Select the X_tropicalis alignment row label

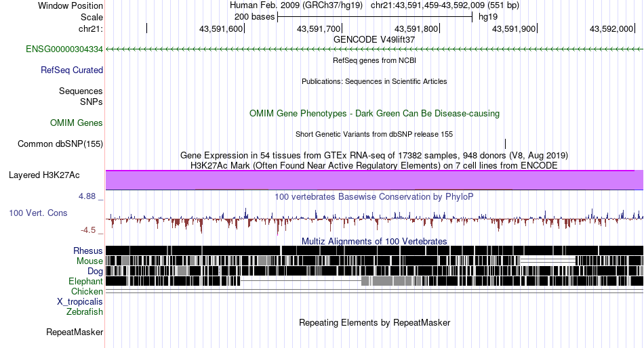(x=80, y=302)
